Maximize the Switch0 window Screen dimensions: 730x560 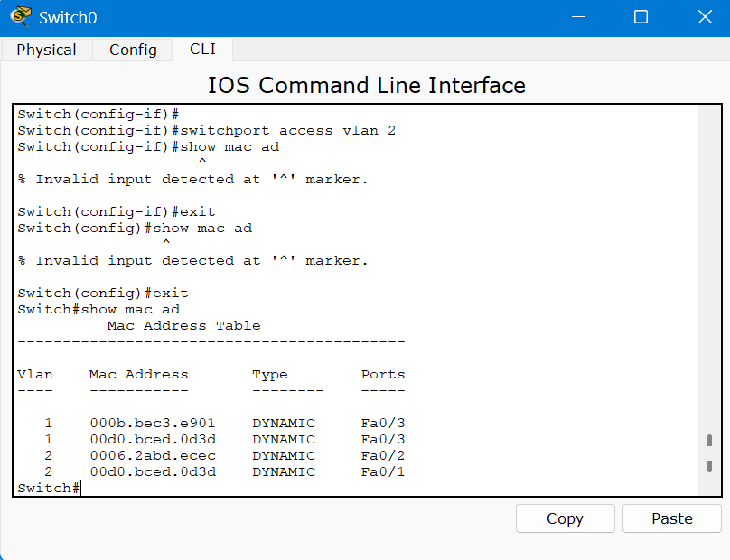(641, 17)
